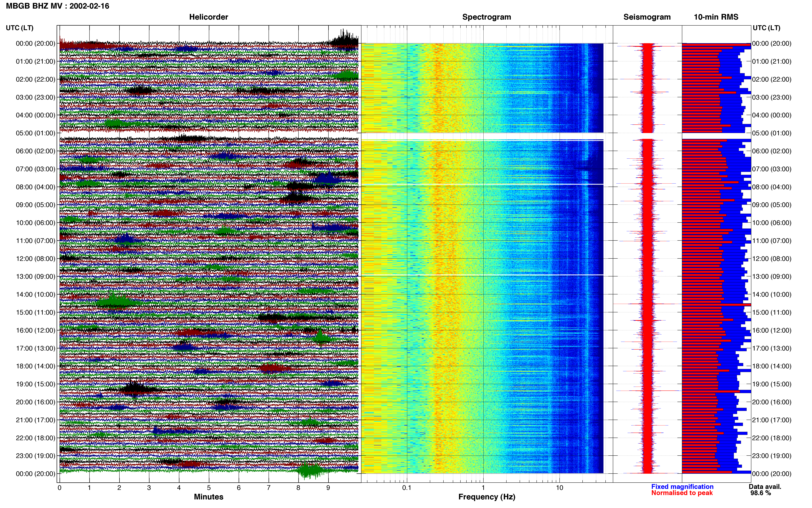
Task: Click 15:00 (11:00) on the right time axis
Action: 772,313
